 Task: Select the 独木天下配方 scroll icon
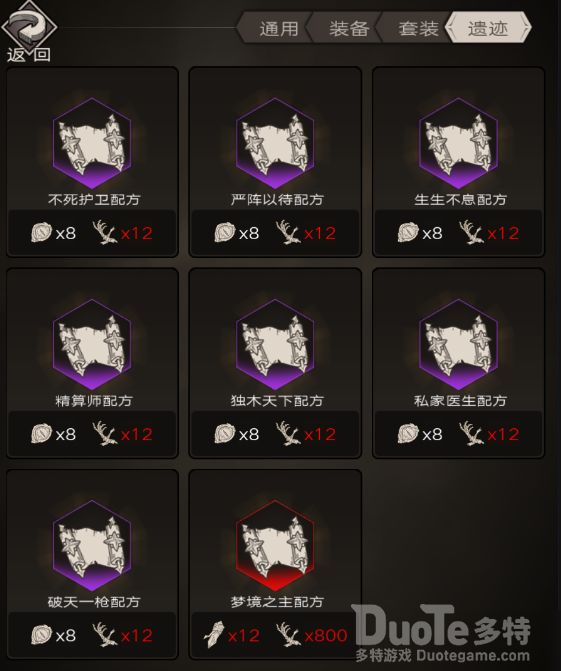point(275,344)
